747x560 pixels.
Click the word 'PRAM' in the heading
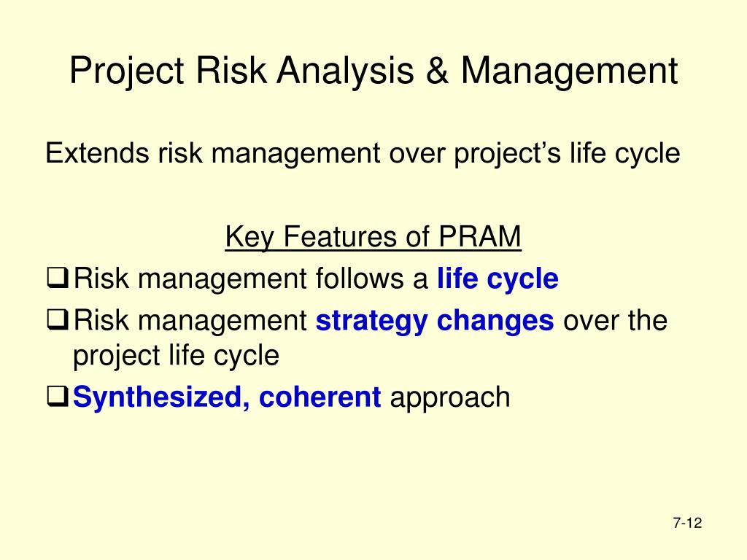coord(480,236)
